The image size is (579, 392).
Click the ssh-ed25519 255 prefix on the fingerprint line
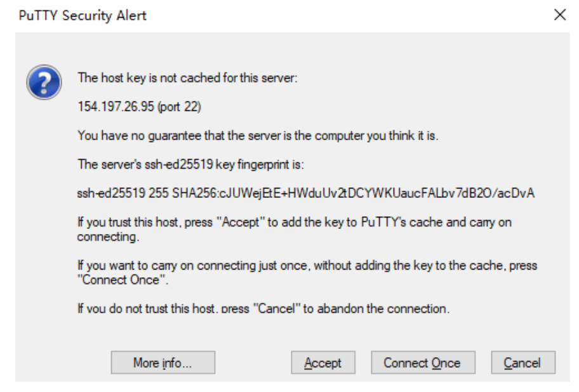click(x=123, y=193)
